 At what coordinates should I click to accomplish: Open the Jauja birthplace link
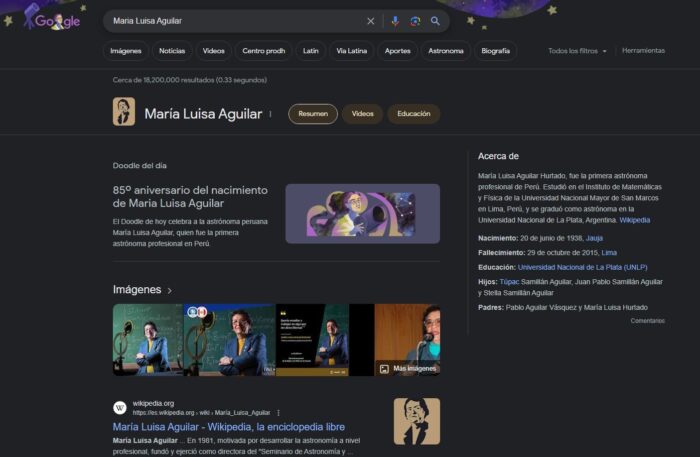pyautogui.click(x=594, y=238)
